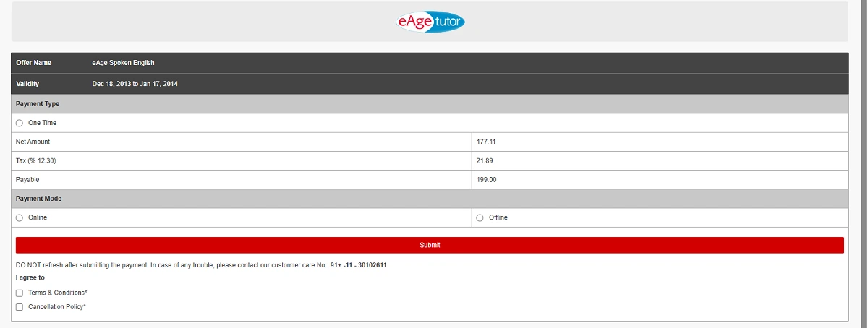This screenshot has width=868, height=328.
Task: Select the One Time payment radio button
Action: click(20, 123)
